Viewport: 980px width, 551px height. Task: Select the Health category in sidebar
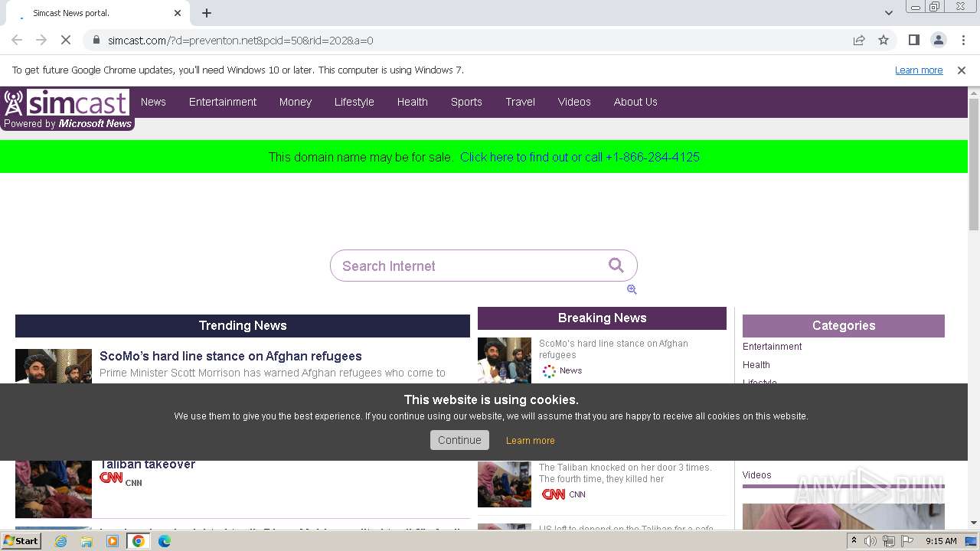tap(756, 365)
